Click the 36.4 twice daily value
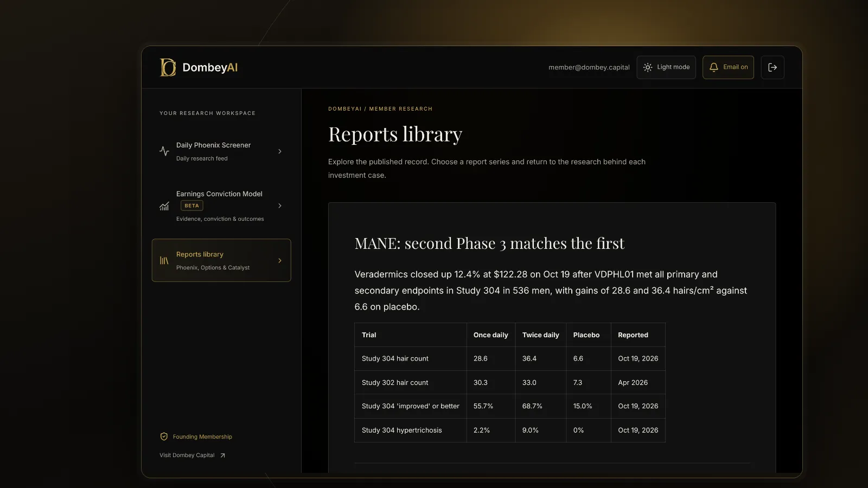This screenshot has height=488, width=868. [x=529, y=358]
